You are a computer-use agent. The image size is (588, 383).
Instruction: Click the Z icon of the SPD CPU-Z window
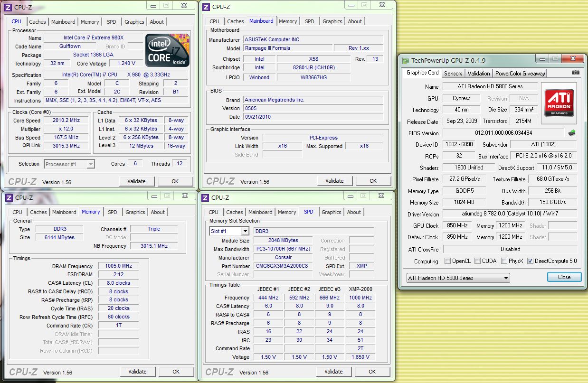point(205,197)
